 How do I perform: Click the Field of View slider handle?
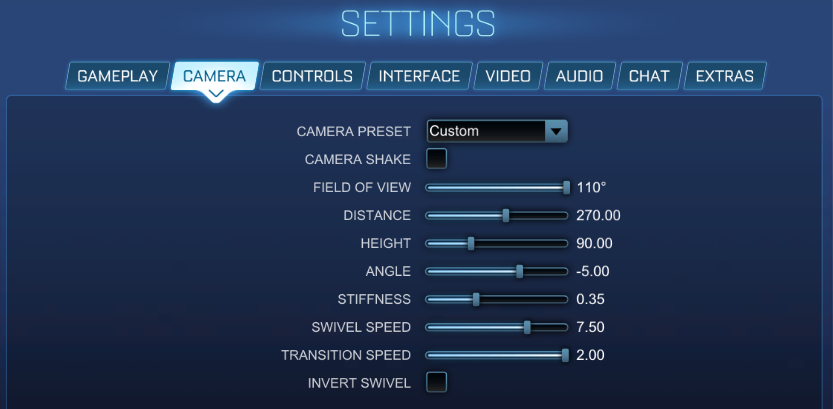[x=566, y=187]
